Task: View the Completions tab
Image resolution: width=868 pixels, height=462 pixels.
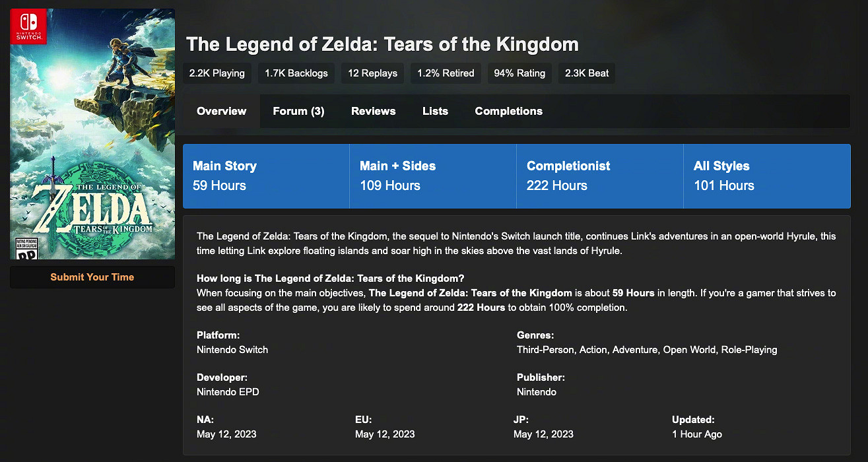Action: pos(508,112)
